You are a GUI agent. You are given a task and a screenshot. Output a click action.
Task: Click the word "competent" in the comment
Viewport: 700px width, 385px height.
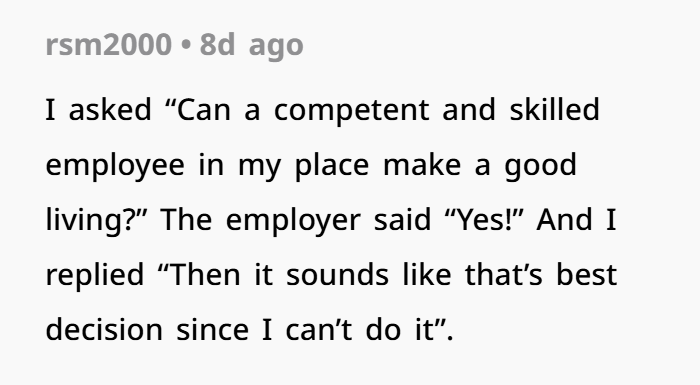coord(352,111)
